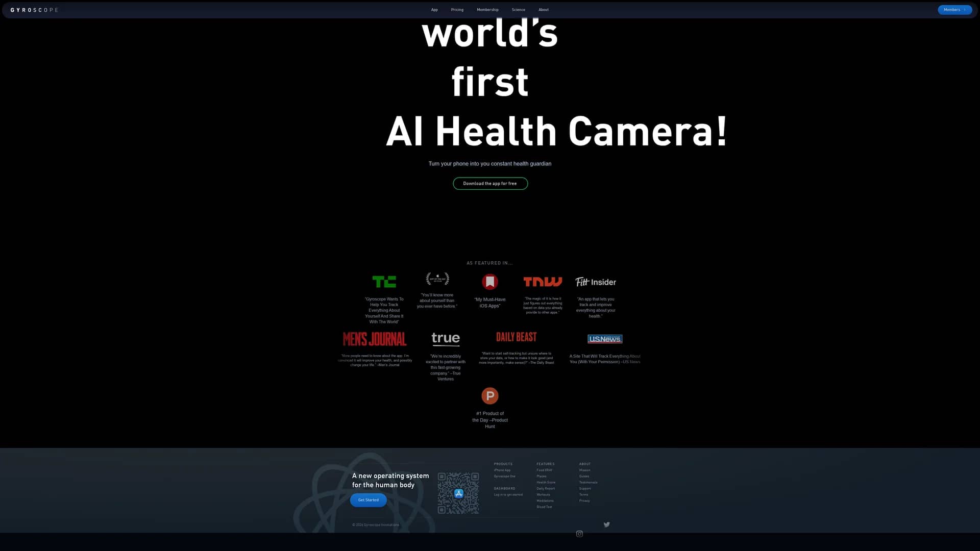This screenshot has width=980, height=551.
Task: Click the Product Hunt logo
Action: 490,396
